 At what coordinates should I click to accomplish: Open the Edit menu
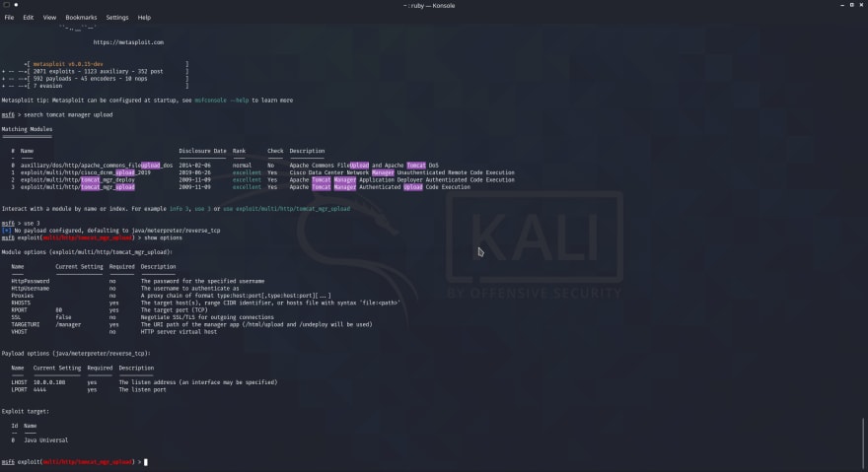tap(29, 17)
